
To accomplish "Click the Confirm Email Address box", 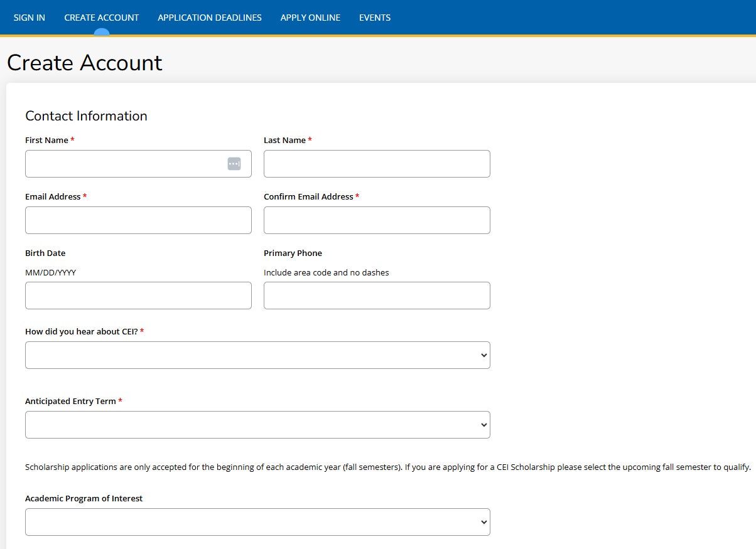I will coord(377,220).
